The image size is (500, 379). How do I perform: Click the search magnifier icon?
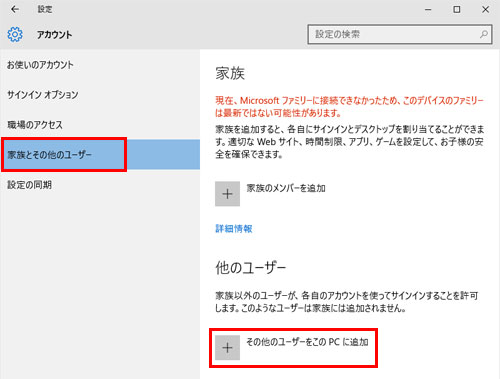[483, 34]
